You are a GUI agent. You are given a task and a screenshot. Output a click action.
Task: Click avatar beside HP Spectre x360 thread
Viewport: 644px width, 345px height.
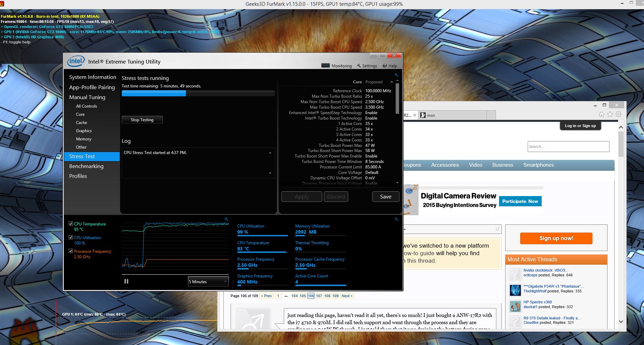(x=515, y=306)
